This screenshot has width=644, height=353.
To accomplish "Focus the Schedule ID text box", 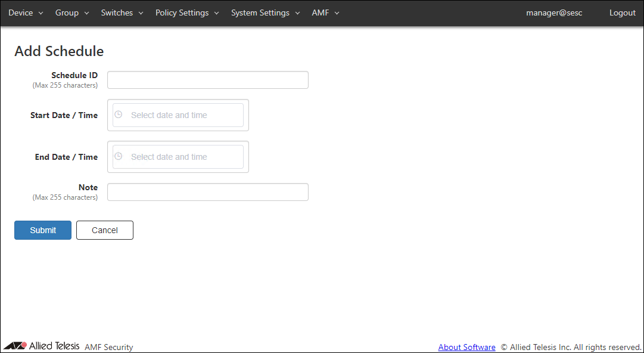I will (207, 80).
